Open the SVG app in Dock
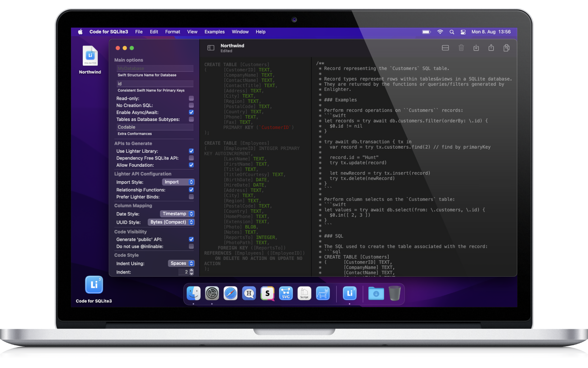Screen dimensions: 588x368 [286, 293]
